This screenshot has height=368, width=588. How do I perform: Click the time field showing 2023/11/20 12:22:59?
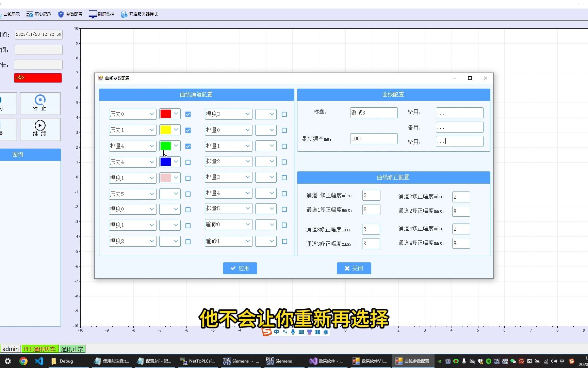coord(38,34)
